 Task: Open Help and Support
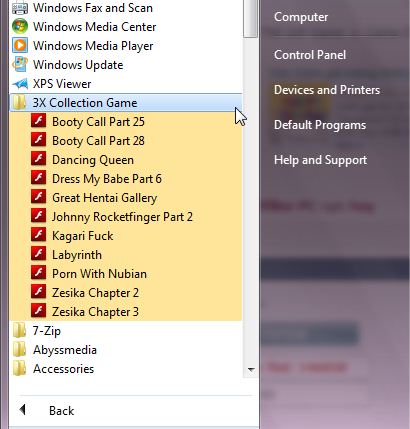click(x=320, y=160)
